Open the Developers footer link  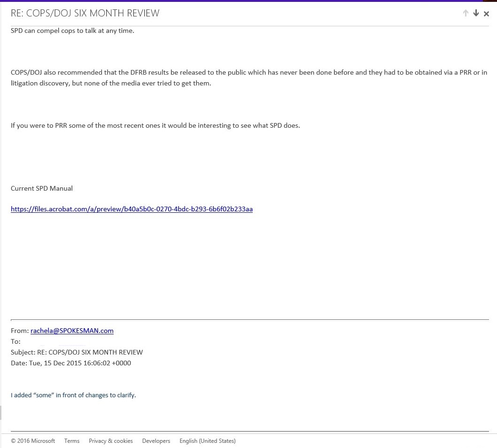156,441
